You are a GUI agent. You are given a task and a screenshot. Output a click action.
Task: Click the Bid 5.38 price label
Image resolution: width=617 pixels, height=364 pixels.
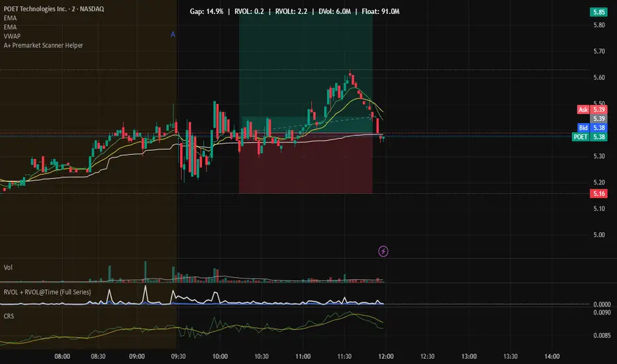coord(593,128)
